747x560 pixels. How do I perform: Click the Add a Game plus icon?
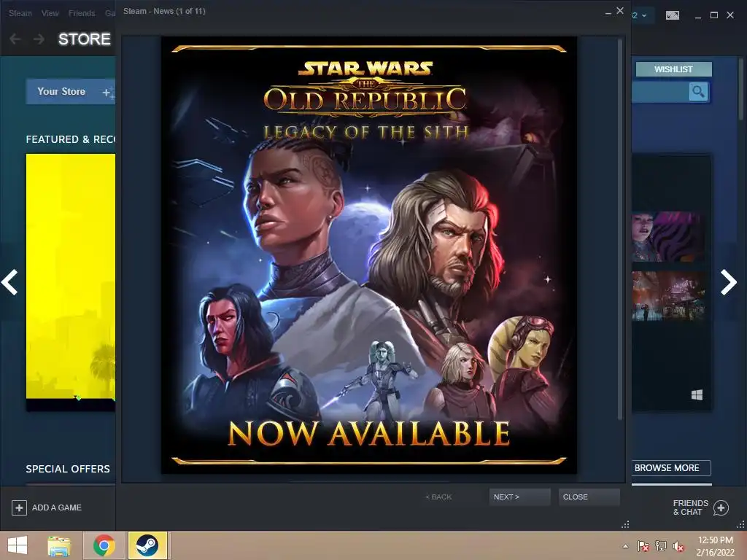tap(19, 507)
